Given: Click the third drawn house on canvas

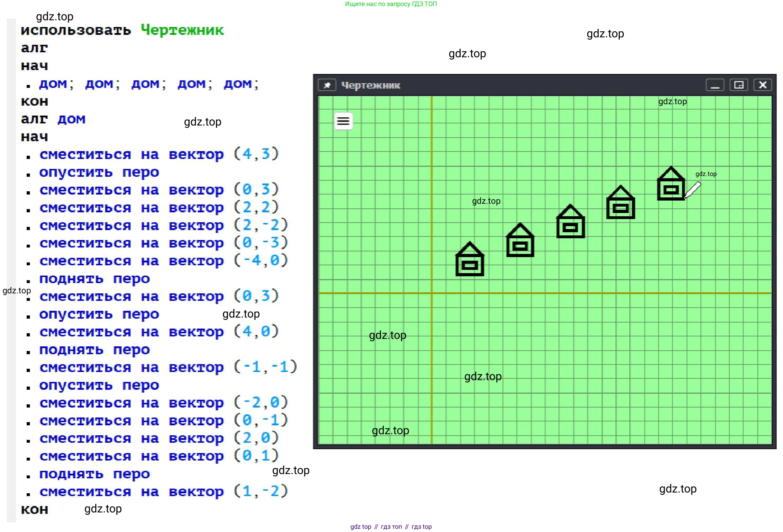Looking at the screenshot, I should [x=570, y=221].
